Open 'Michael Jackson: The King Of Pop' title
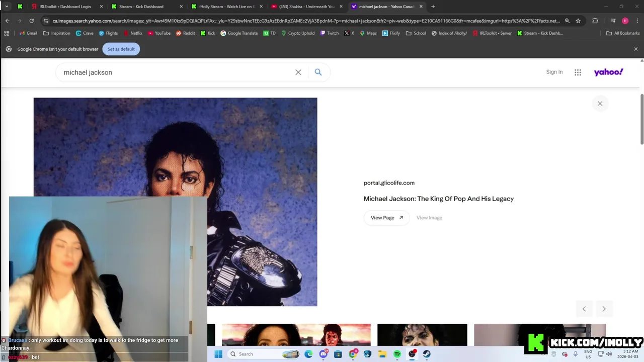This screenshot has width=644, height=362. 439,199
